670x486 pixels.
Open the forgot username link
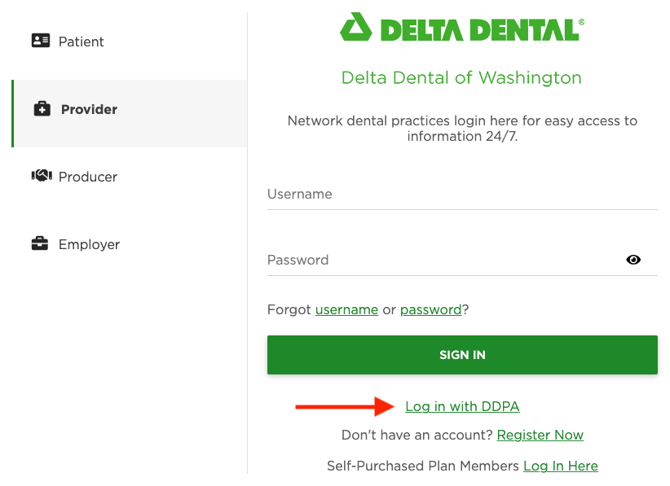pos(346,310)
